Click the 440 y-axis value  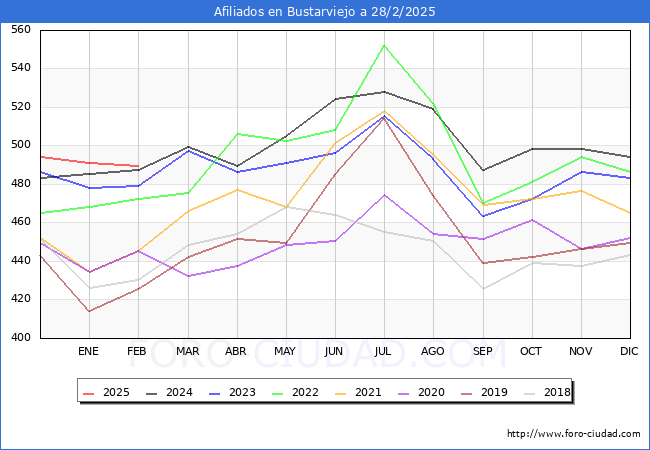21,260
